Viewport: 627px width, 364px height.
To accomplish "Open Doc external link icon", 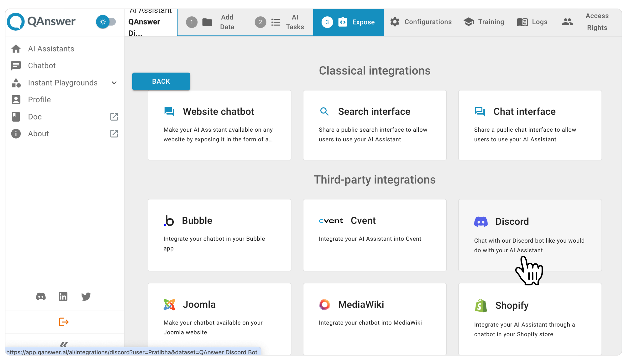I will (114, 117).
